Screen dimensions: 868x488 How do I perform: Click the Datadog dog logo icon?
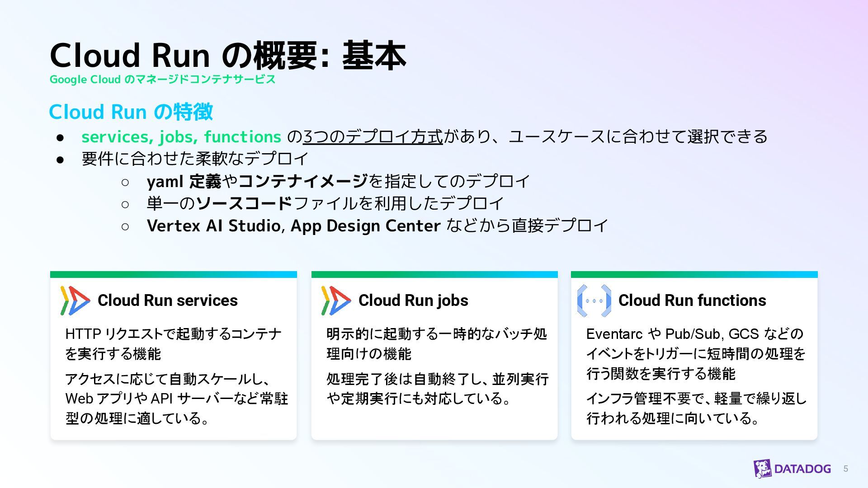click(x=762, y=469)
